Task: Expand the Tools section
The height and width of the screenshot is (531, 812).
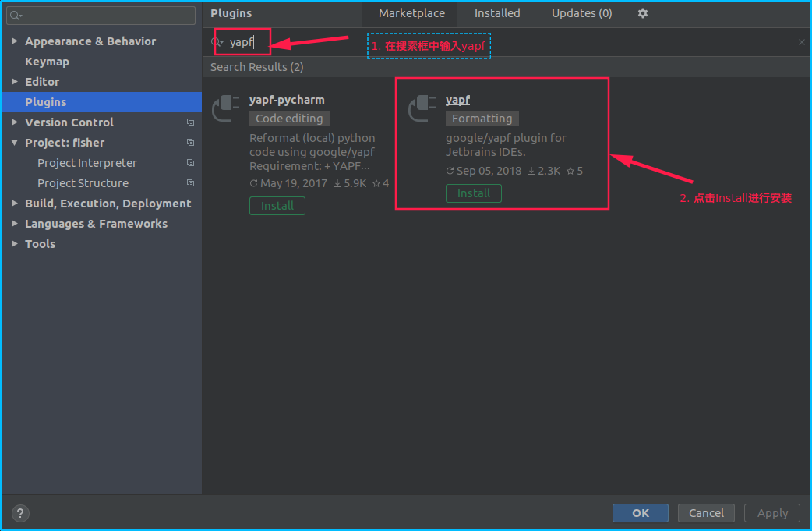Action: (x=13, y=243)
